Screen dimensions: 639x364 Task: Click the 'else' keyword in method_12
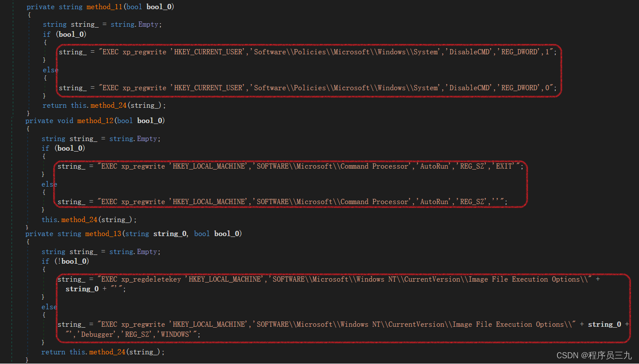point(50,184)
